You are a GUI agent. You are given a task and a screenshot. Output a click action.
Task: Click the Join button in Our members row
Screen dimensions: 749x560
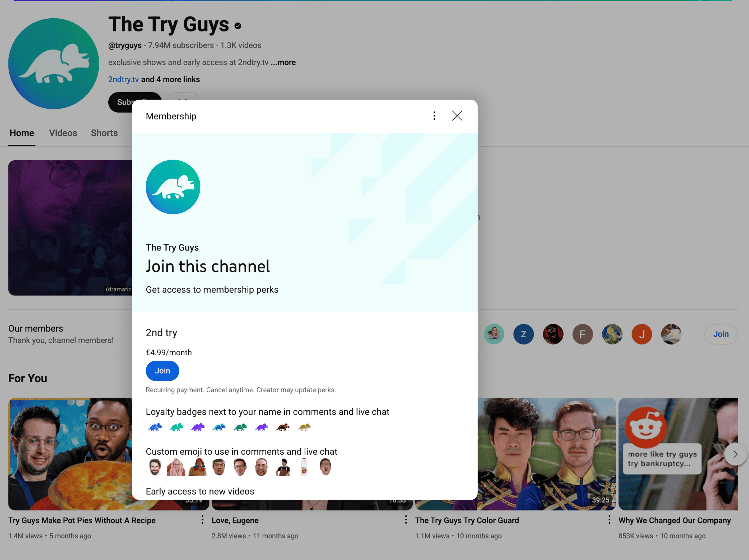point(721,334)
